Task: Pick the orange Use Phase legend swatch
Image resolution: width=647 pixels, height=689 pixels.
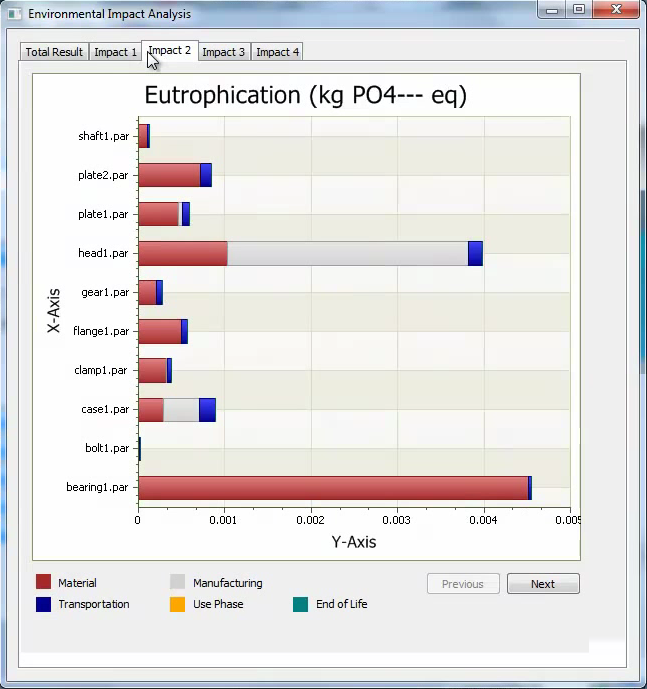Action: point(178,604)
